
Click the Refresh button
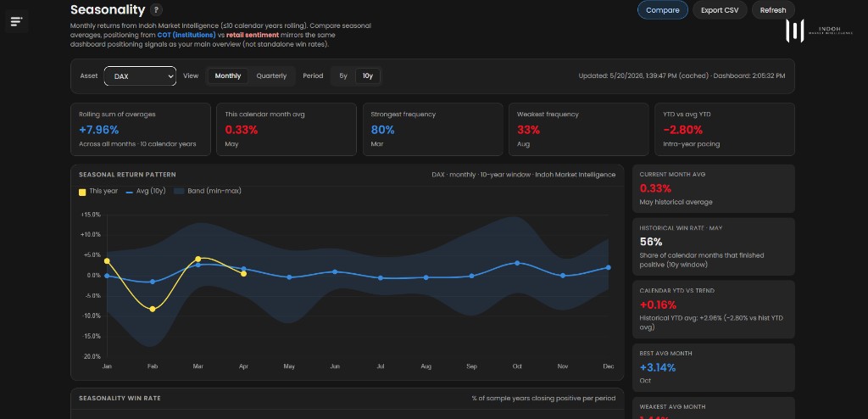click(x=773, y=10)
